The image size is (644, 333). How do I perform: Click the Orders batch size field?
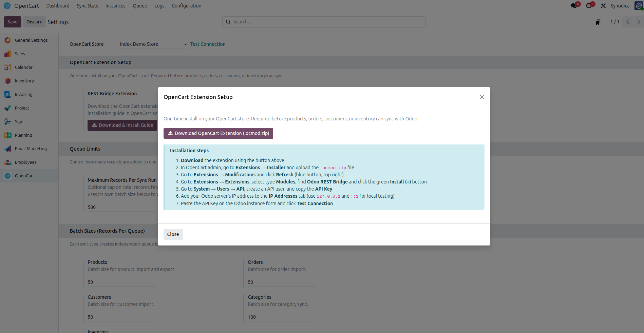[x=282, y=282]
